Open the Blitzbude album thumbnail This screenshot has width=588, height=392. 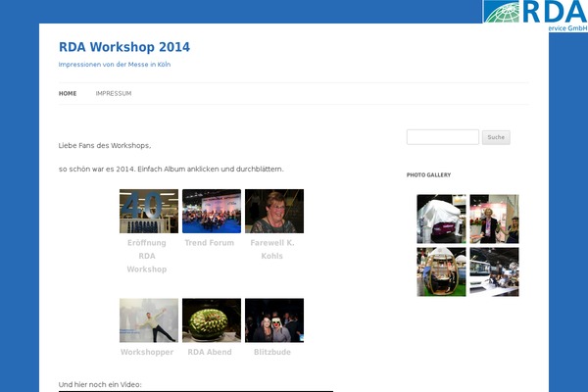point(274,320)
